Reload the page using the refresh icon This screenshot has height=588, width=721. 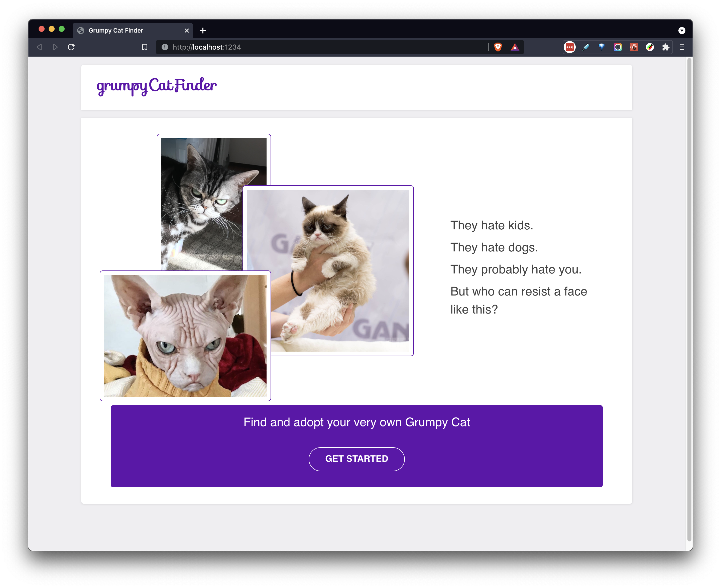coord(71,47)
